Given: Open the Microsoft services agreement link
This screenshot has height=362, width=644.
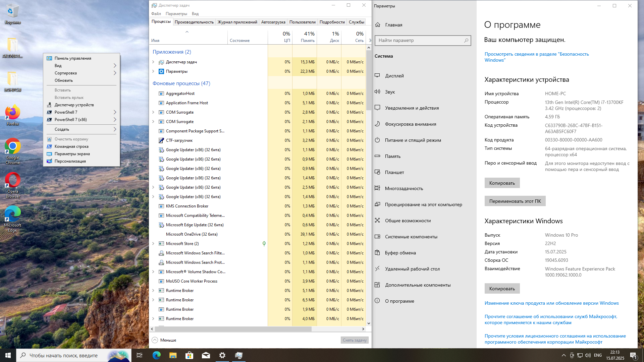Looking at the screenshot, I should (x=551, y=319).
